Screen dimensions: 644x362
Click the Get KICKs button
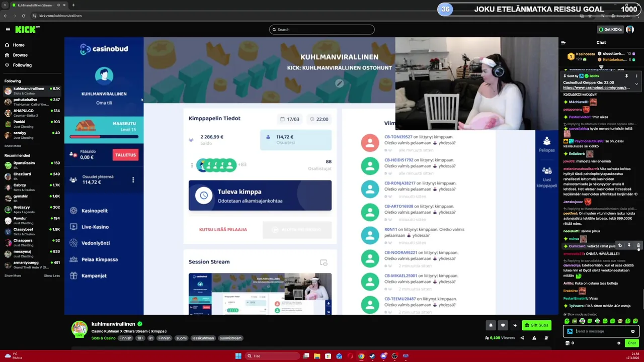[x=610, y=29]
